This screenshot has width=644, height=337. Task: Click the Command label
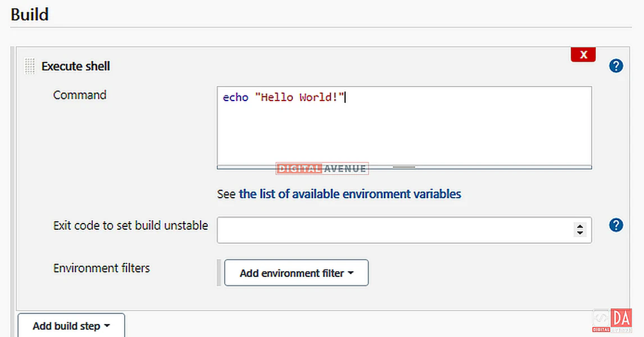click(x=80, y=95)
